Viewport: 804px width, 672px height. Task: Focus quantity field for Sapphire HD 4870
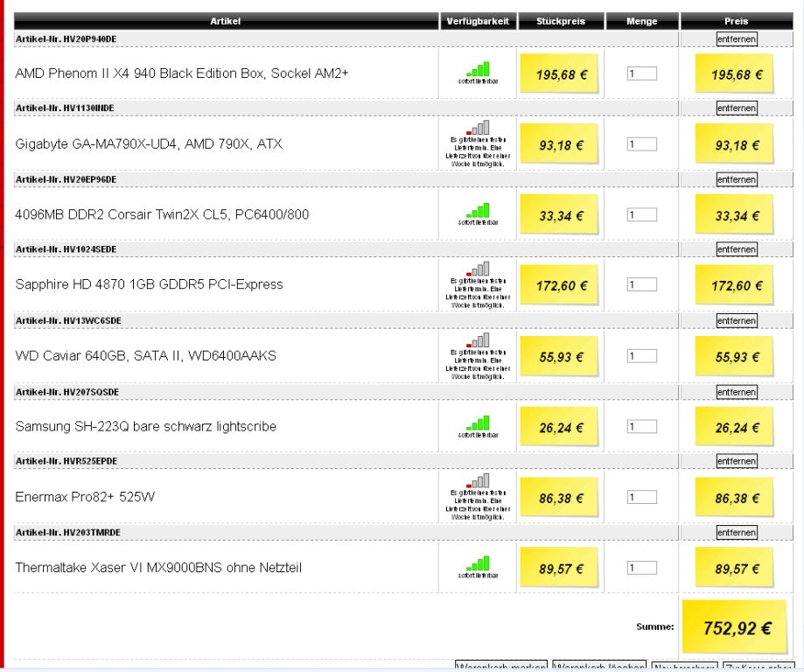(x=642, y=284)
